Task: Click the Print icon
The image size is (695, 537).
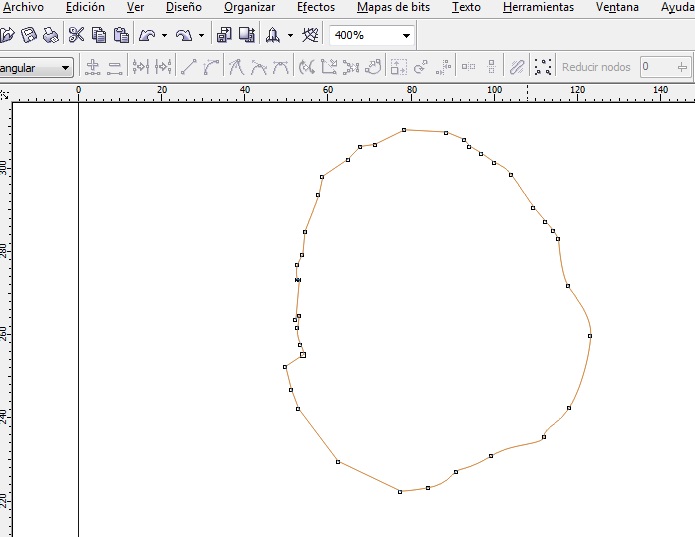Action: coord(51,35)
